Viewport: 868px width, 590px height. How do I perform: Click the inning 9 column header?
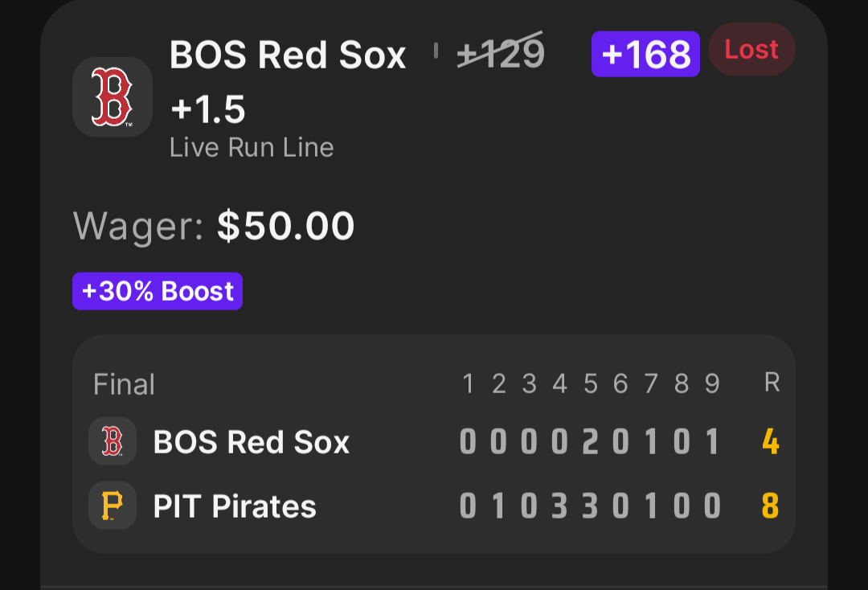[x=712, y=383]
